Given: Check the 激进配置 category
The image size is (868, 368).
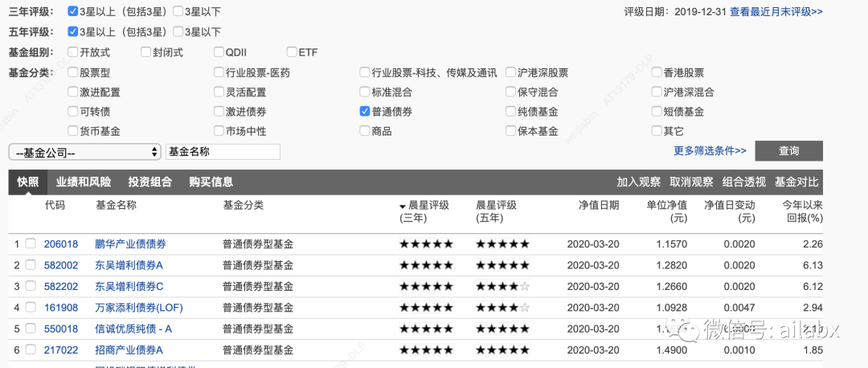Looking at the screenshot, I should coord(72,92).
